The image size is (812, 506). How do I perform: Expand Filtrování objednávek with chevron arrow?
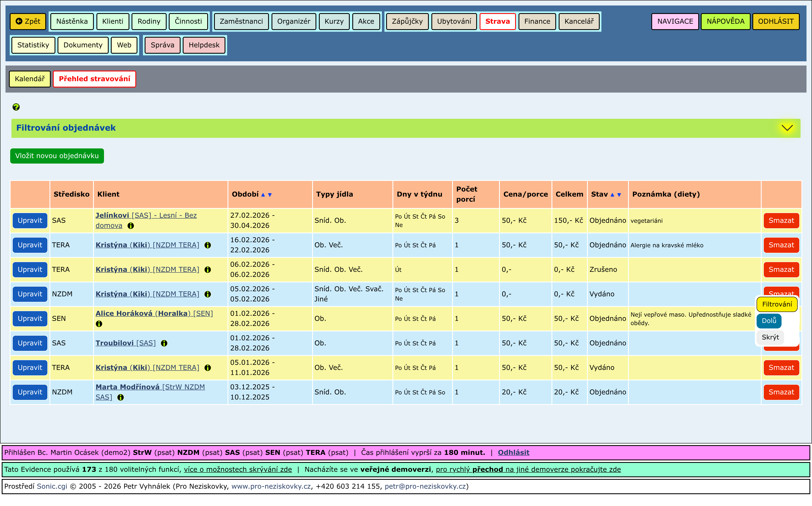[787, 128]
